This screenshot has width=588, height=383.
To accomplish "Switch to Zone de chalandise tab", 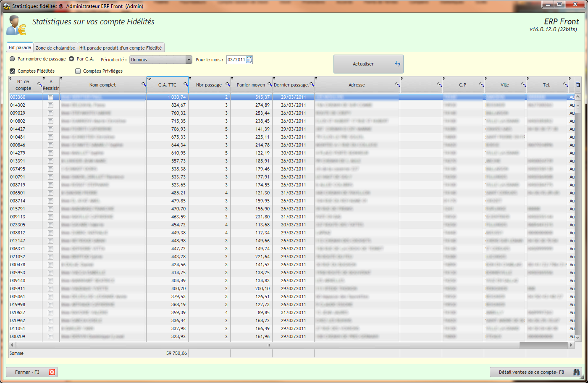I will (55, 48).
